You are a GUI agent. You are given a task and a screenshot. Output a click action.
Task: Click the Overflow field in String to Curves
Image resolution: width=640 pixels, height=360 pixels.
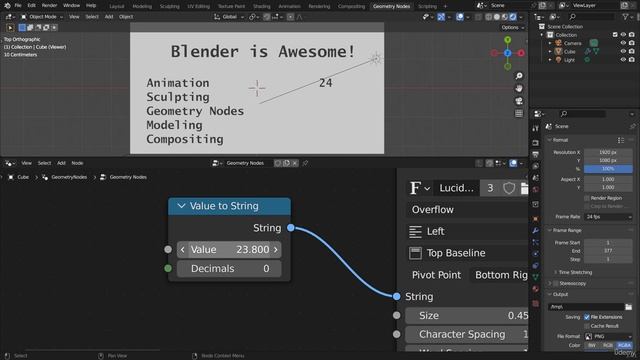point(467,210)
